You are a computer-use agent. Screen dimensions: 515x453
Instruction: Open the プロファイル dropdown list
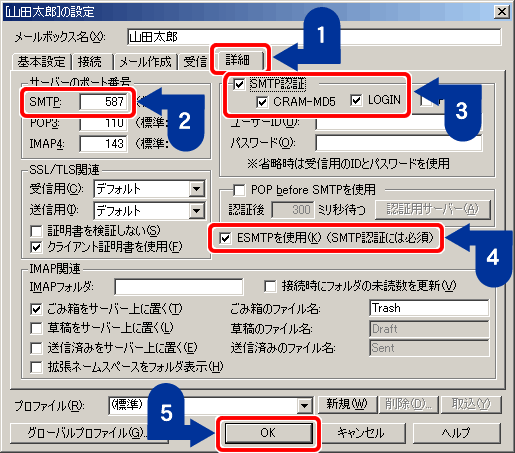coord(304,406)
